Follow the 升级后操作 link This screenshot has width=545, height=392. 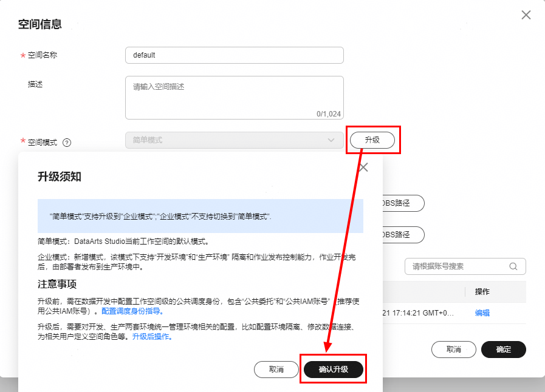[x=152, y=336]
